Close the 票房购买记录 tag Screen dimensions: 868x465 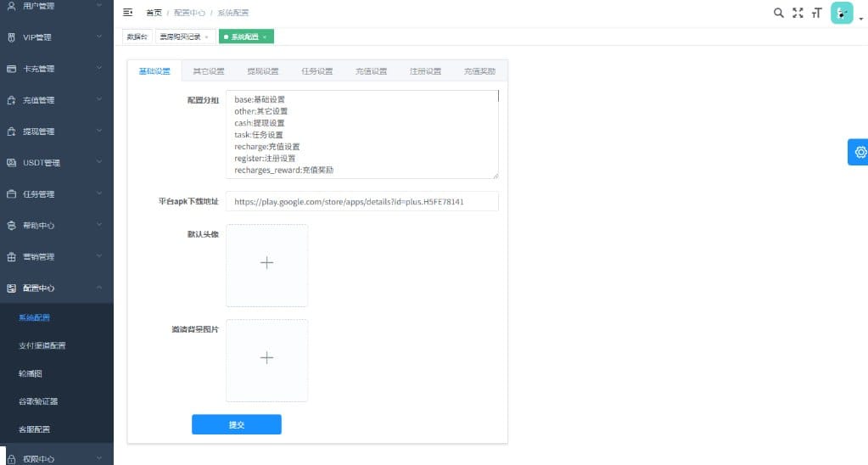click(206, 37)
